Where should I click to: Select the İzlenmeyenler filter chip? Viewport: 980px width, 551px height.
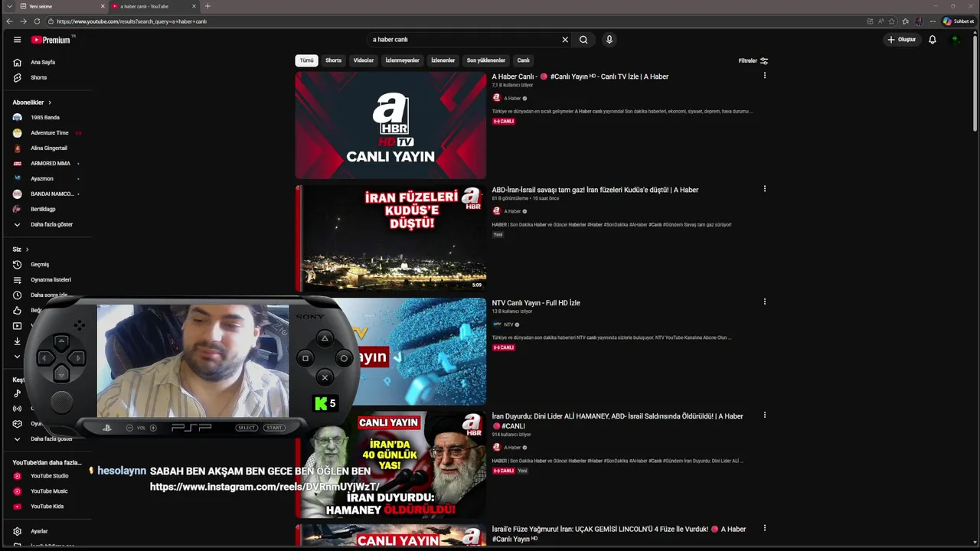pyautogui.click(x=402, y=60)
